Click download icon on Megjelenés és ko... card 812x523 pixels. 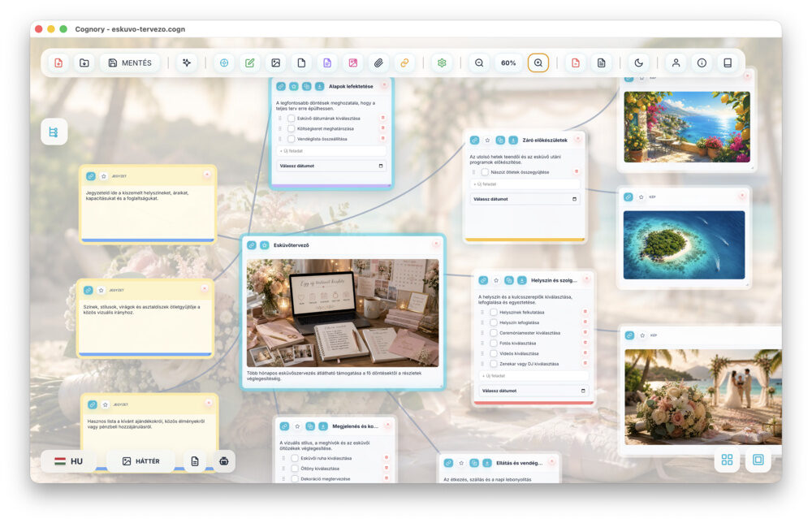pyautogui.click(x=323, y=426)
